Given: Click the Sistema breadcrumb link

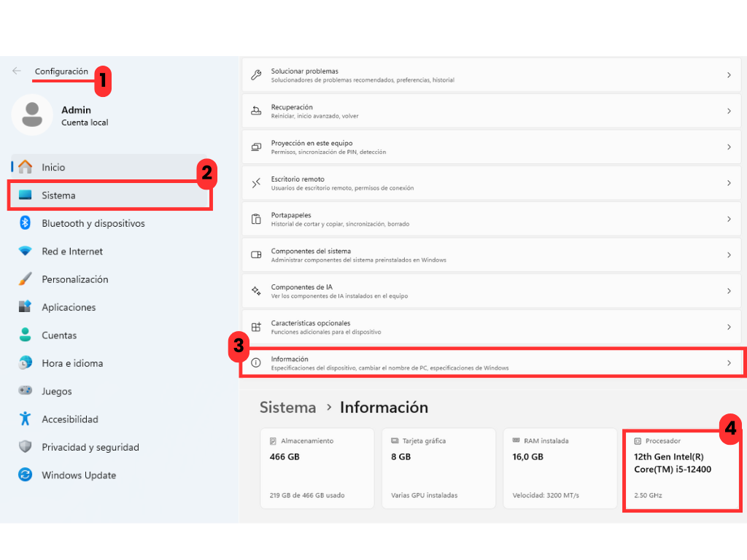Looking at the screenshot, I should click(287, 408).
